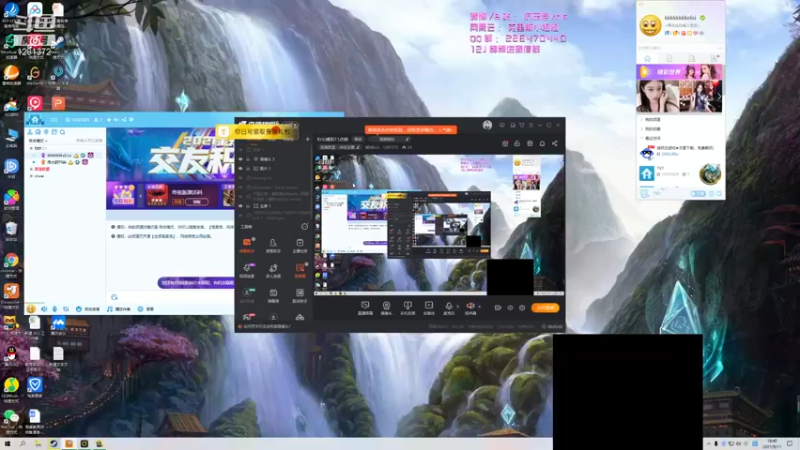The height and width of the screenshot is (450, 800).
Task: Open purple featured world banner in messenger
Action: click(x=679, y=72)
